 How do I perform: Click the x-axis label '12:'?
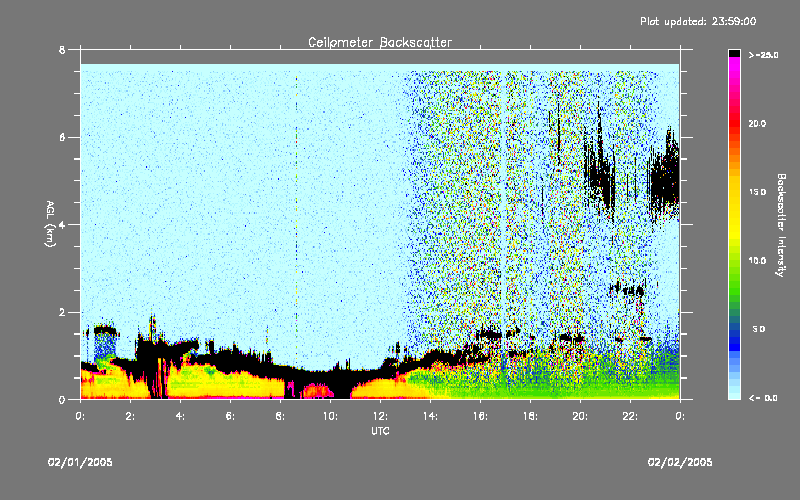pos(380,416)
